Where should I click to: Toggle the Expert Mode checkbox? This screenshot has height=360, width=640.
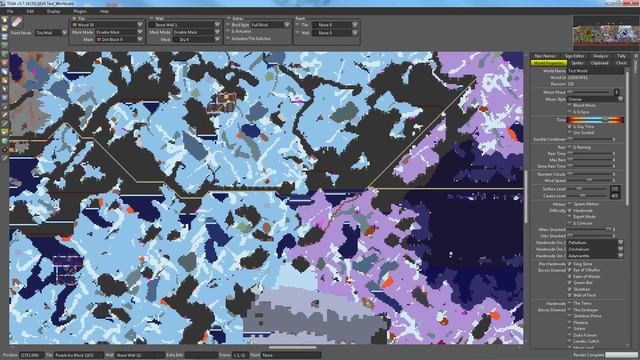(570, 217)
